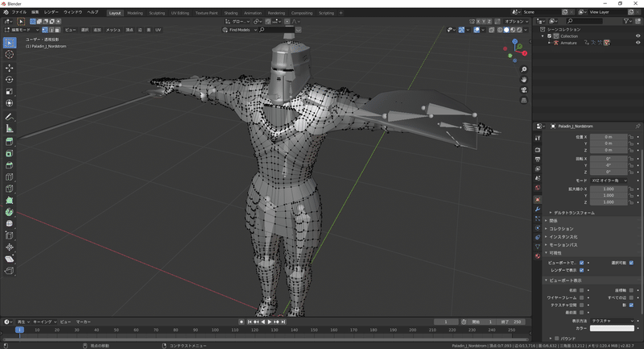Toggle camera view gizmo icon
The width and height of the screenshot is (644, 349).
[524, 90]
